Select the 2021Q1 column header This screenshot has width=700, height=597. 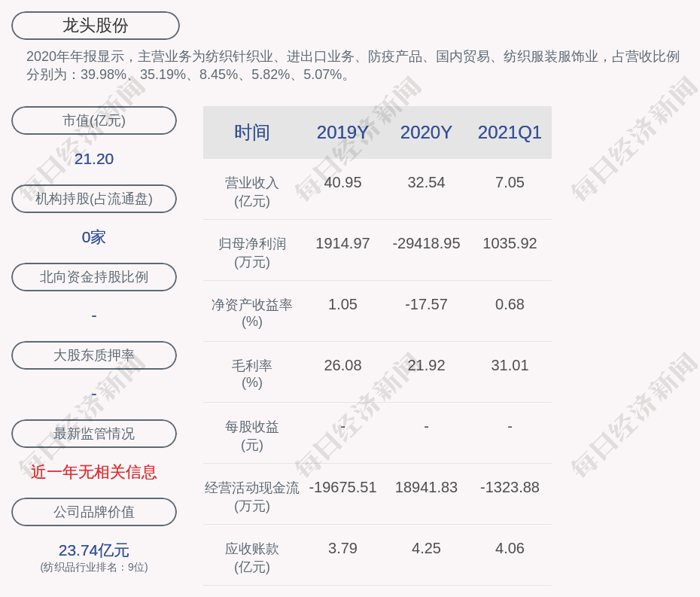[510, 132]
